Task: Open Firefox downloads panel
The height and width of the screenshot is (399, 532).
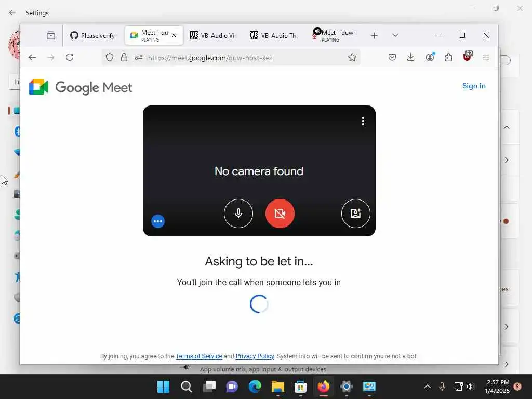Action: click(410, 57)
